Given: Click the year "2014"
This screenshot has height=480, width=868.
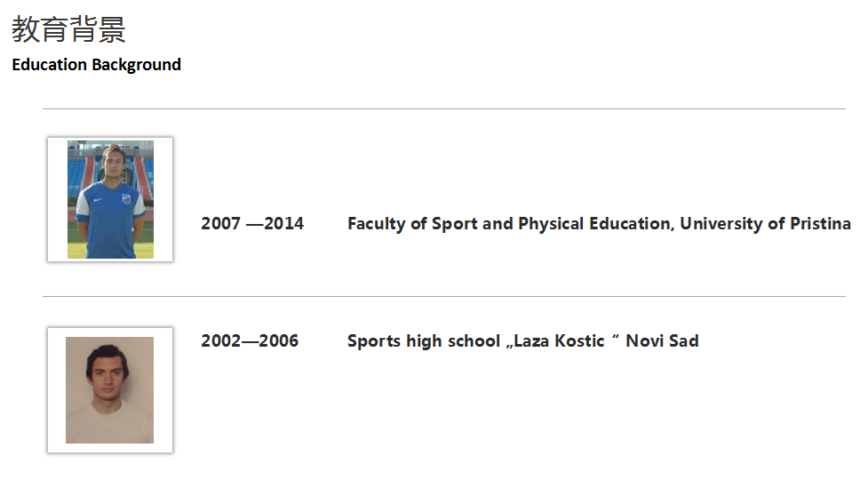Looking at the screenshot, I should (283, 224).
